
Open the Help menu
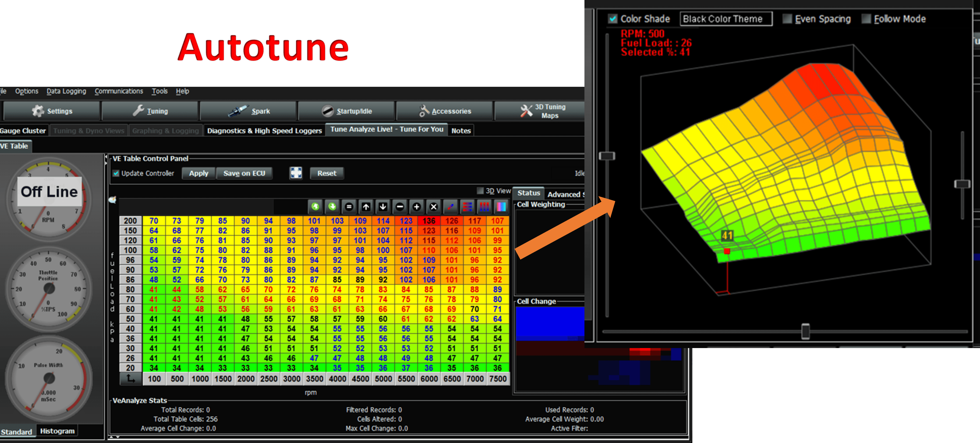[x=182, y=91]
